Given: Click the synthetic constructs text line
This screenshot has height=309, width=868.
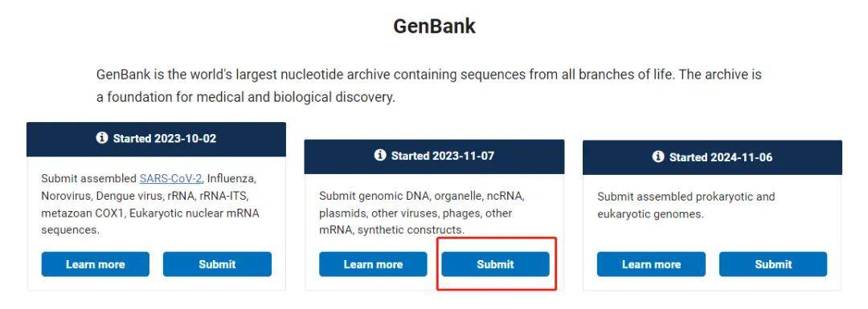Looking at the screenshot, I should click(x=391, y=230).
